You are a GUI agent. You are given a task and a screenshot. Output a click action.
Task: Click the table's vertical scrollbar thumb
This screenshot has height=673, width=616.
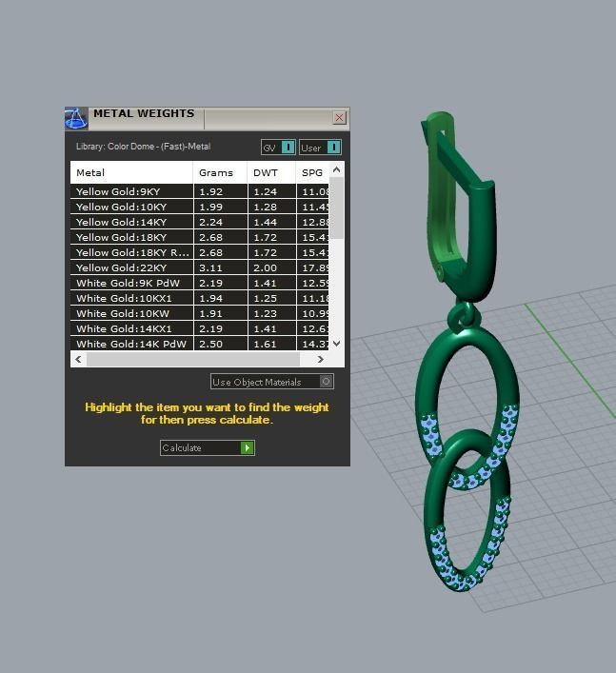click(x=336, y=208)
